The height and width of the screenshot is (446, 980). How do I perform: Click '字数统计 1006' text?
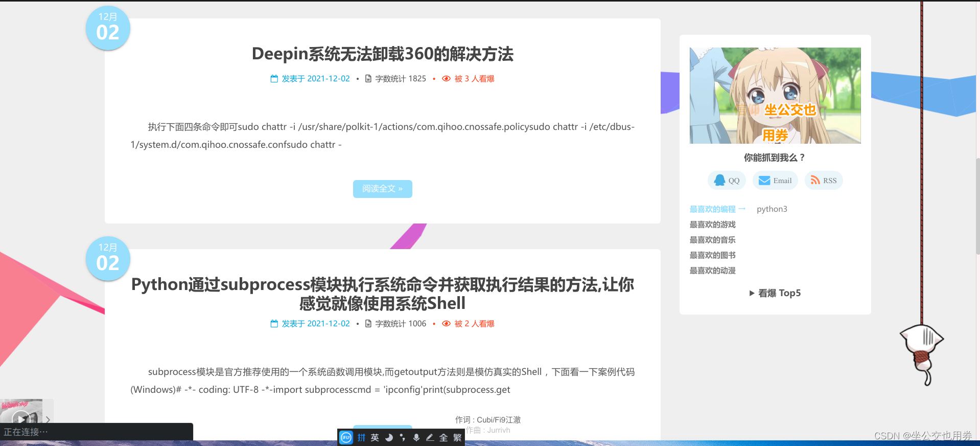(401, 324)
